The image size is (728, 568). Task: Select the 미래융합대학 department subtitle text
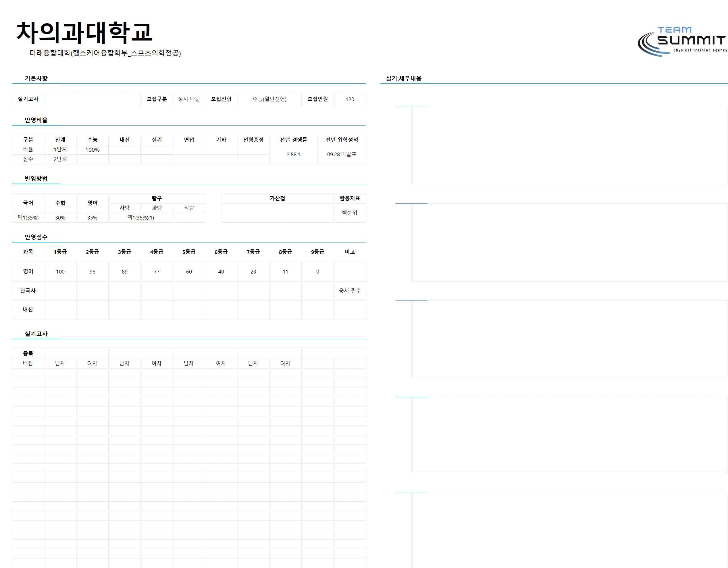(105, 53)
